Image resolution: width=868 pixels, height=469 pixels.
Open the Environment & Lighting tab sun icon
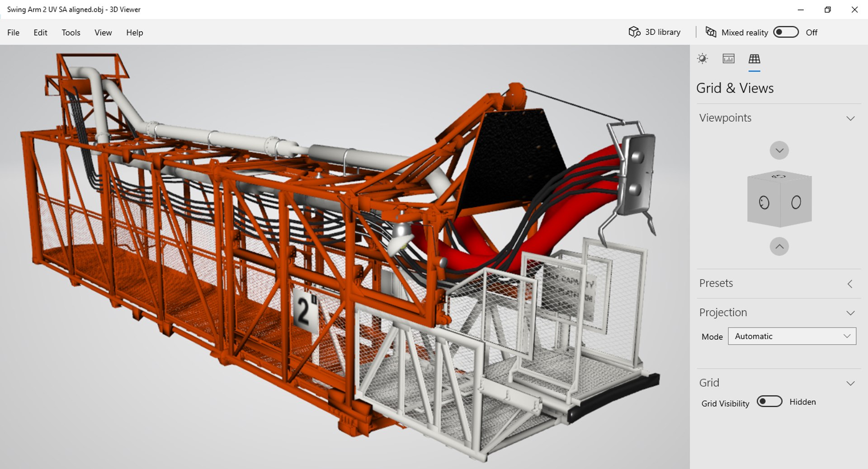702,59
